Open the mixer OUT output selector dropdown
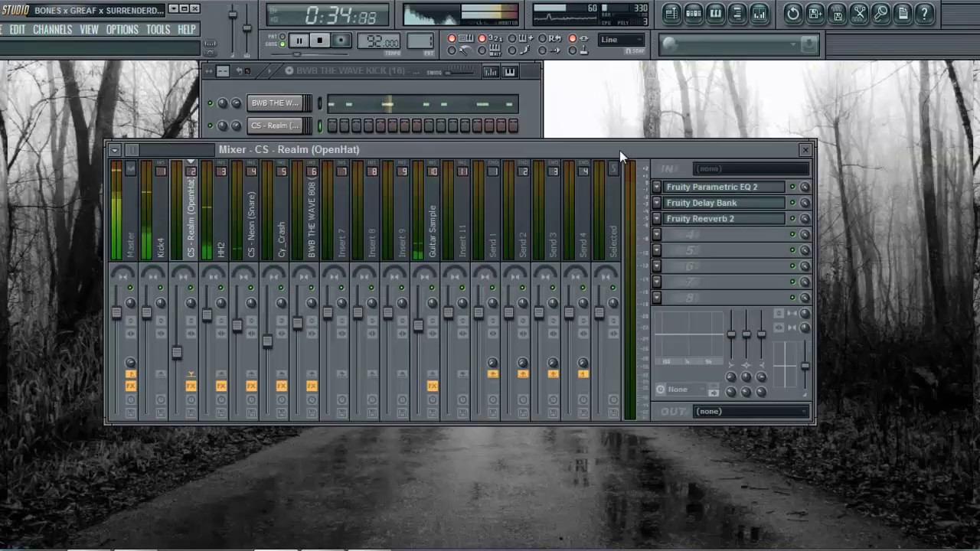Viewport: 980px width, 551px height. (751, 412)
